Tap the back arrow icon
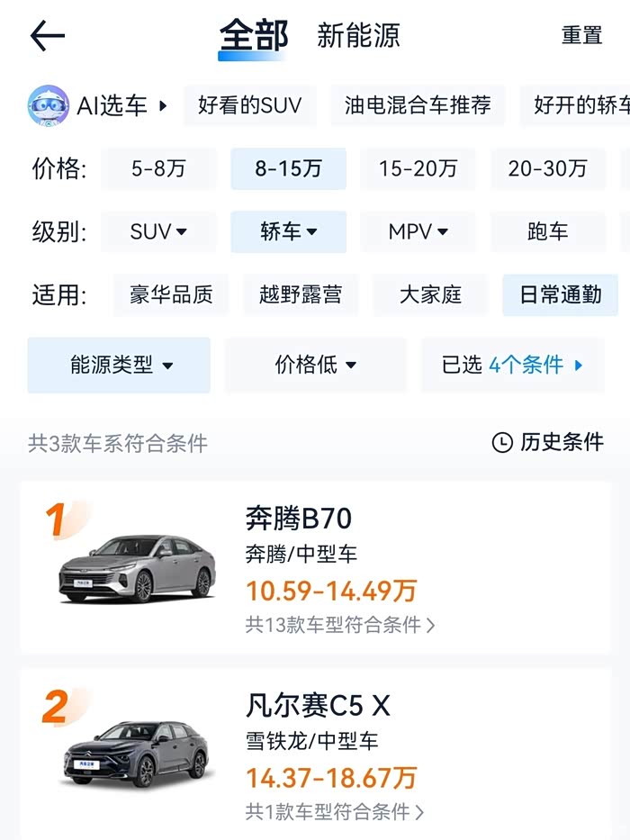This screenshot has height=840, width=630. click(48, 36)
